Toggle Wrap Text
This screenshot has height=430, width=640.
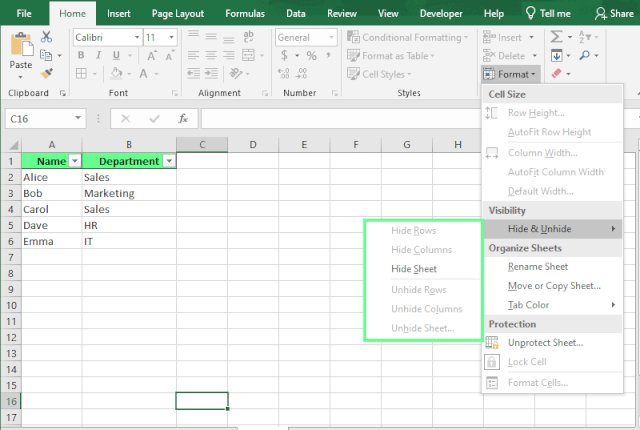(248, 36)
